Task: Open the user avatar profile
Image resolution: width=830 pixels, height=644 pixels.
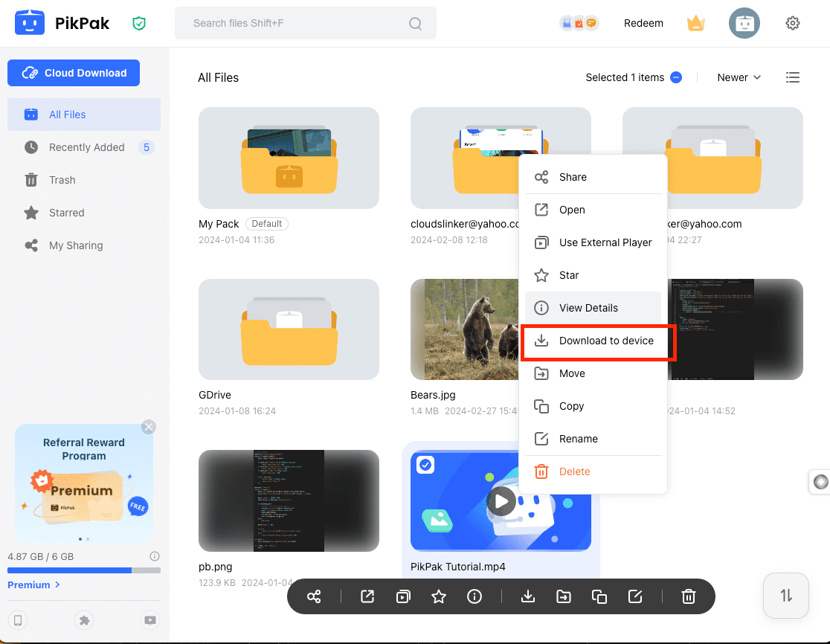Action: point(744,23)
